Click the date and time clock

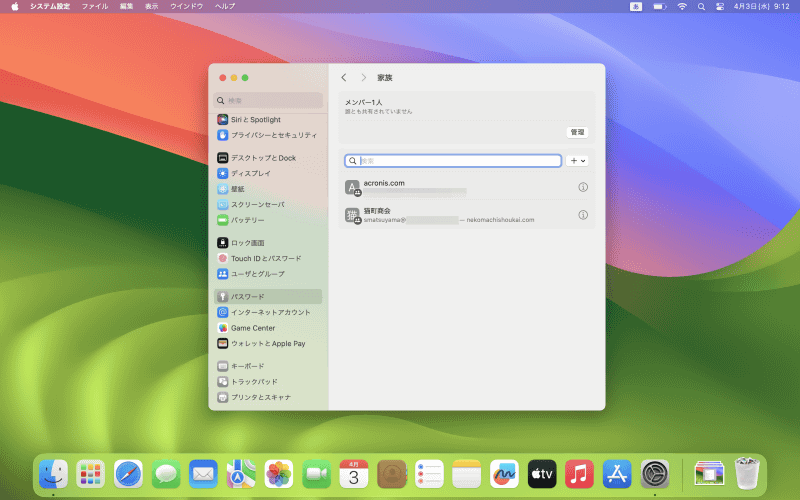point(762,6)
